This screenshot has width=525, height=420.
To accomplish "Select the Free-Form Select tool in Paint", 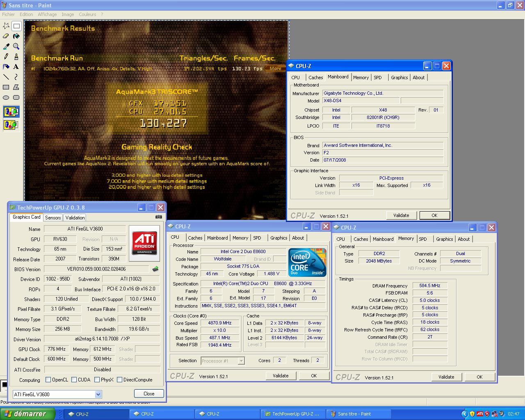I will [x=6, y=26].
